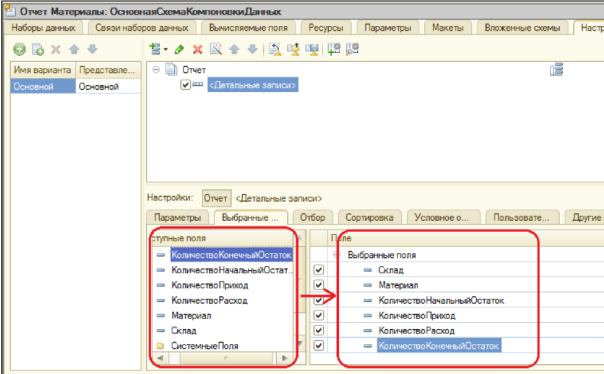
Task: Click the Отчет settings button
Action: coord(216,198)
